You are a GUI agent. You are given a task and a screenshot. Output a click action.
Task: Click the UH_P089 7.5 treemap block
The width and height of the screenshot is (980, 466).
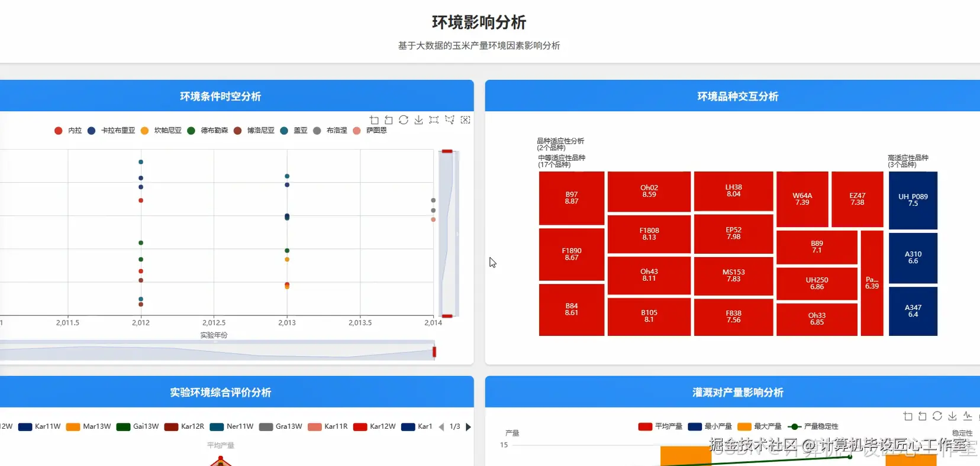(913, 200)
